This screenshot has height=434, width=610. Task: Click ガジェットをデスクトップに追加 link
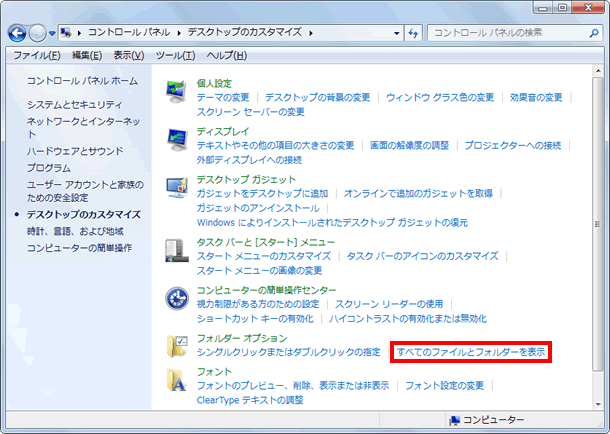(x=262, y=193)
